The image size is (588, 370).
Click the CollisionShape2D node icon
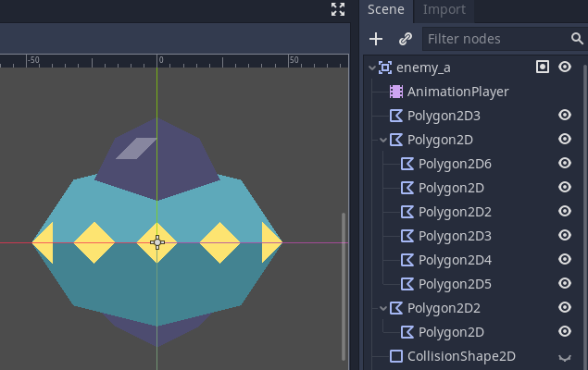396,356
